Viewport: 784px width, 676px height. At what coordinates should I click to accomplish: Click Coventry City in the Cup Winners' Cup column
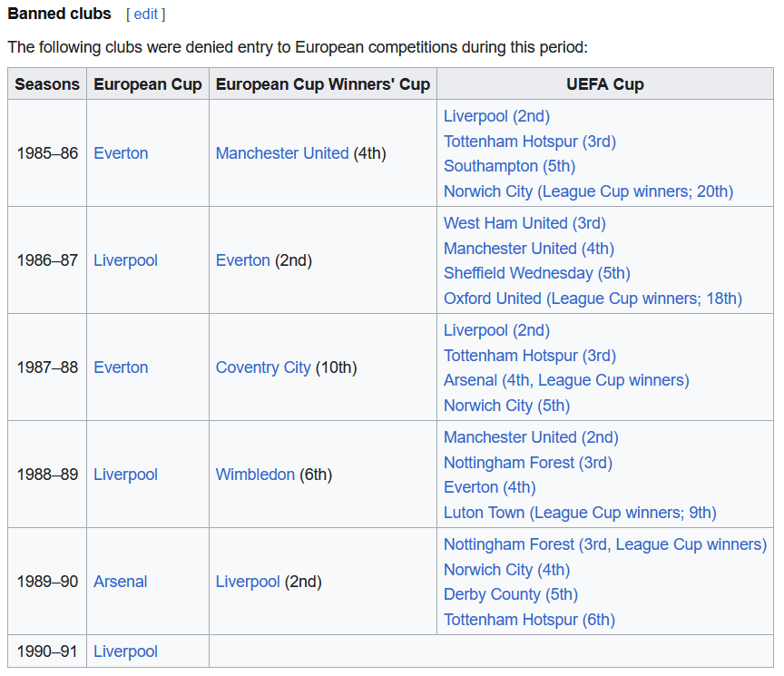click(263, 367)
